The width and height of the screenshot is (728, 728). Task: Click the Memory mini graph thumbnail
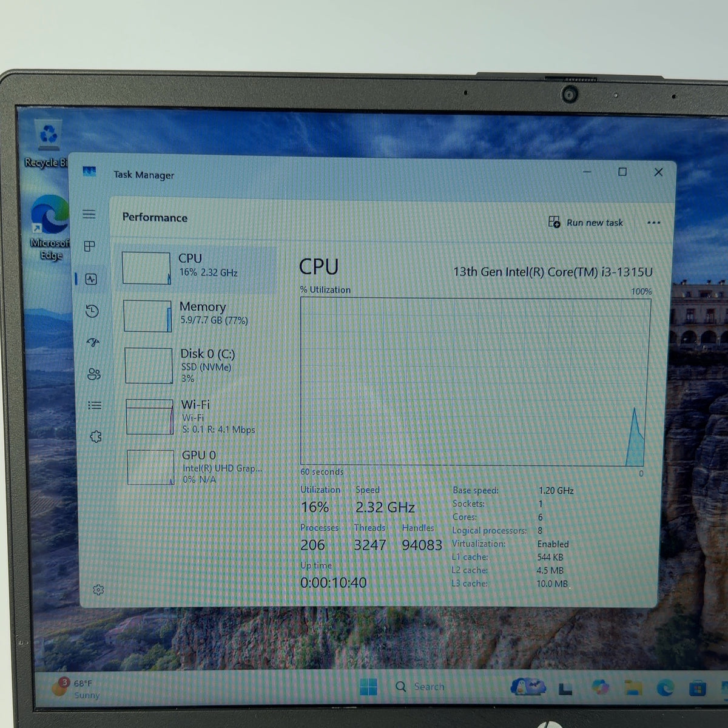tap(147, 316)
